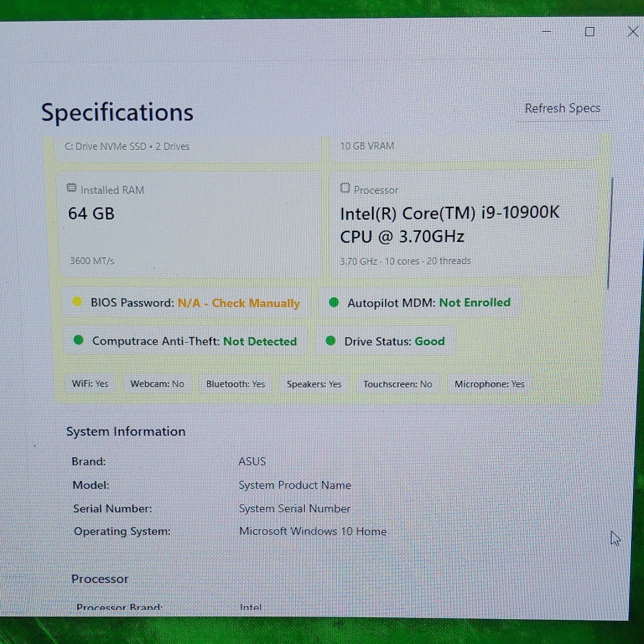The height and width of the screenshot is (644, 644).
Task: Click the Microphone: Yes chip
Action: [489, 384]
